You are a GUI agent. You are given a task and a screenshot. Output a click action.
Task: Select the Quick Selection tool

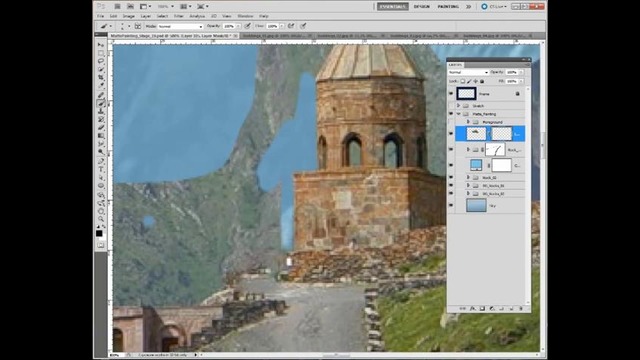tap(101, 69)
